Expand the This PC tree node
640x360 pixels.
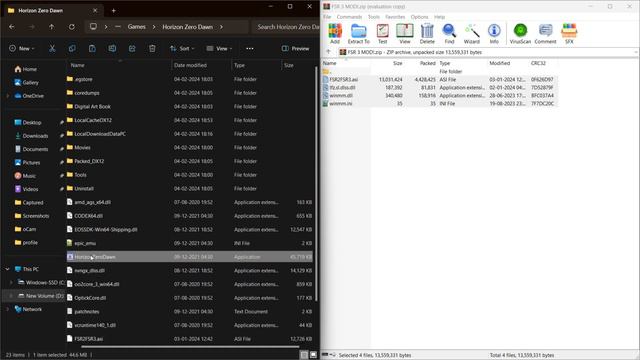7,269
